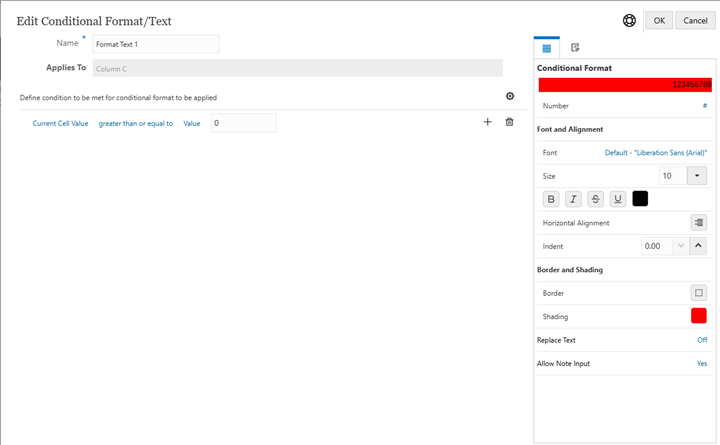Toggle Italic font style
The image size is (720, 445).
573,199
